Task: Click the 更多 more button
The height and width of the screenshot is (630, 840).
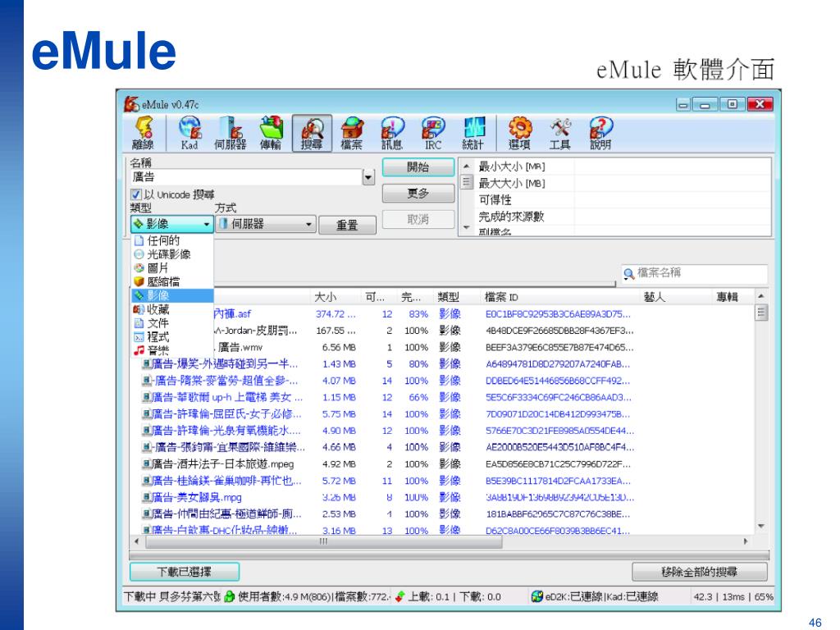Action: pyautogui.click(x=418, y=193)
